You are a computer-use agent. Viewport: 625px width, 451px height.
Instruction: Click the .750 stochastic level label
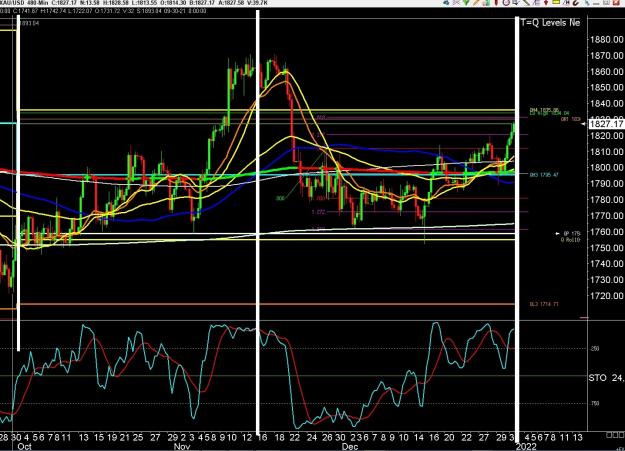coord(594,404)
